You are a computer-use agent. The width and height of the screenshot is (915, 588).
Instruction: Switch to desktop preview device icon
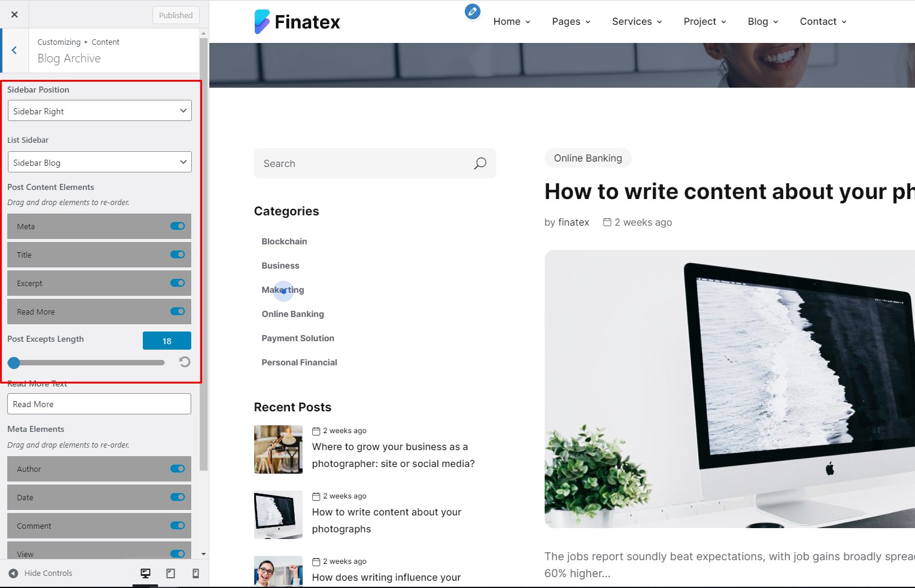pyautogui.click(x=145, y=573)
